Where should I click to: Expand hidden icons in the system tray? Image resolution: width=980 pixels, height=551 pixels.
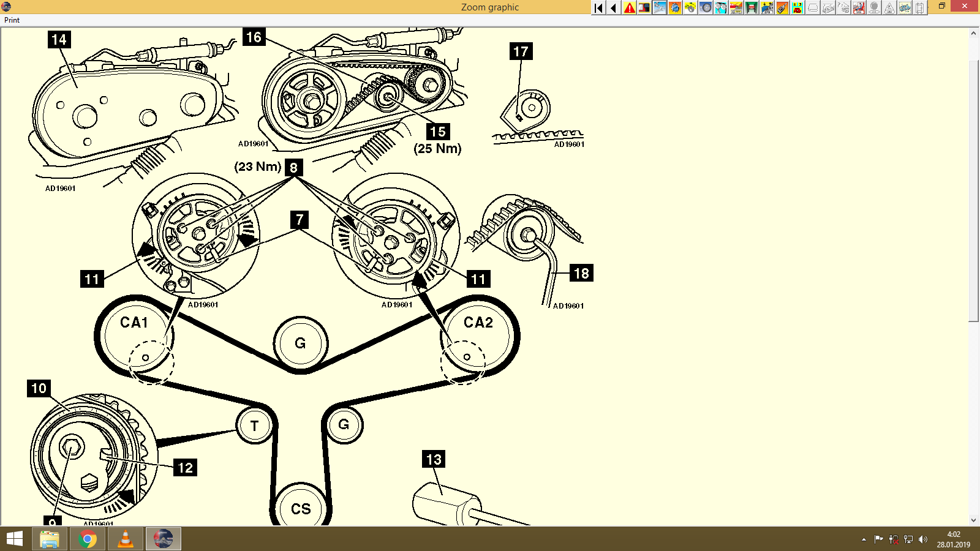pos(862,539)
